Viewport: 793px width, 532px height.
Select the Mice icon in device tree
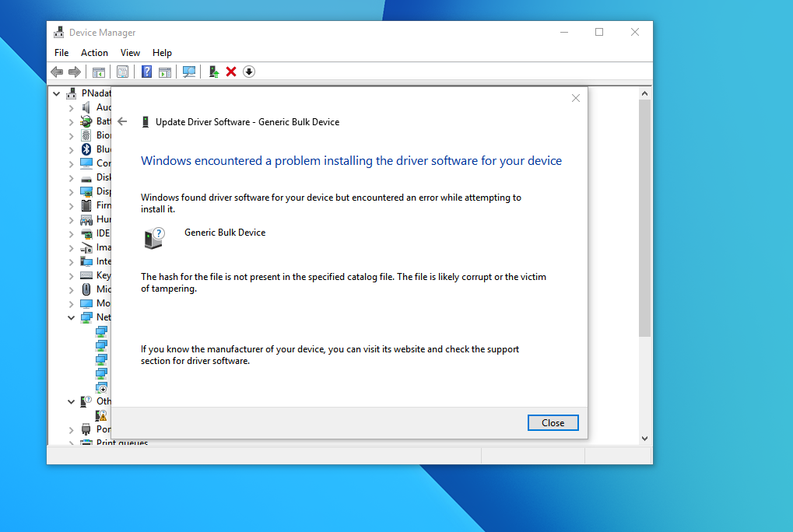(86, 289)
